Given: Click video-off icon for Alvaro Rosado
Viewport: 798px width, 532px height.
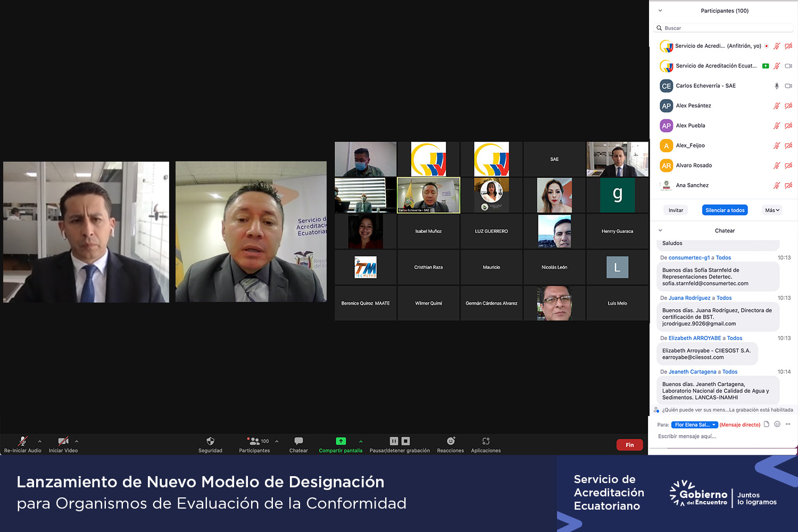Looking at the screenshot, I should [788, 165].
